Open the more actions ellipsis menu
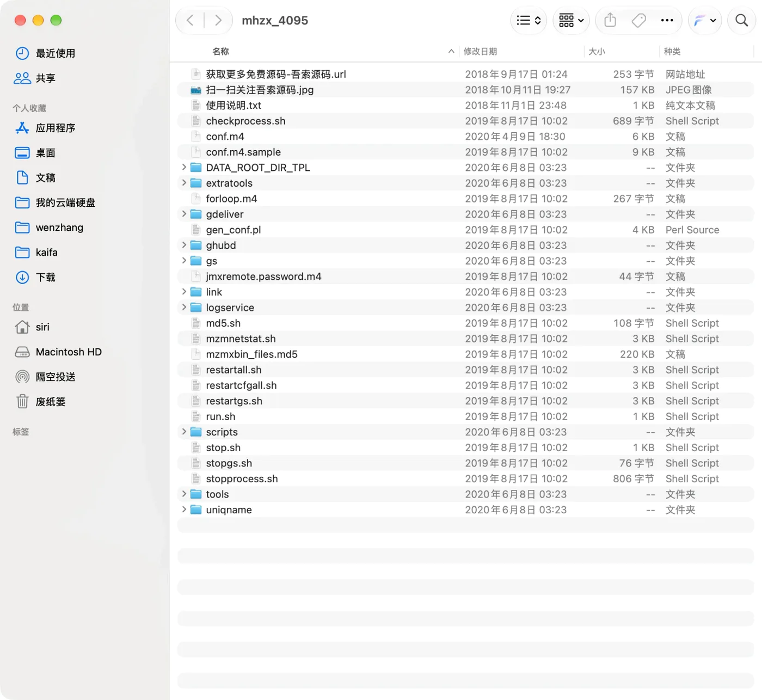The width and height of the screenshot is (762, 700). [667, 21]
